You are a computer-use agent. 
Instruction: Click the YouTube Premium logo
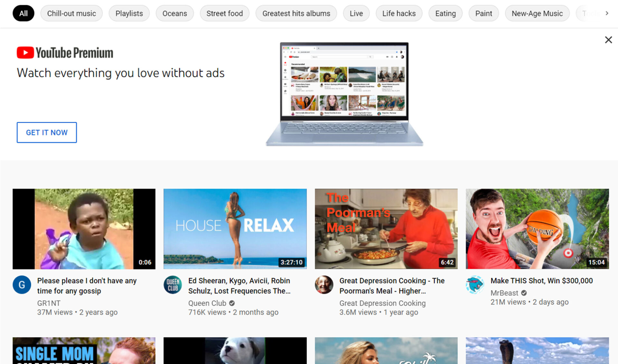[x=65, y=53]
